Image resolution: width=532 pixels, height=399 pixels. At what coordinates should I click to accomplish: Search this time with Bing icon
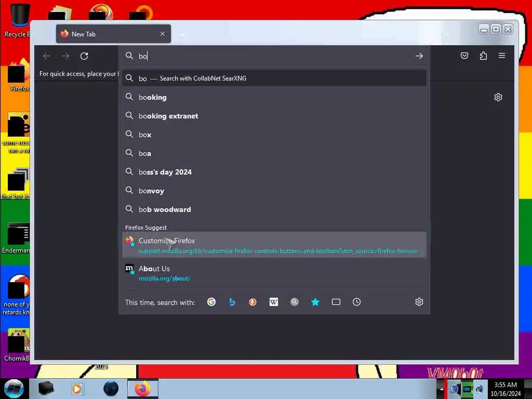[x=232, y=302]
